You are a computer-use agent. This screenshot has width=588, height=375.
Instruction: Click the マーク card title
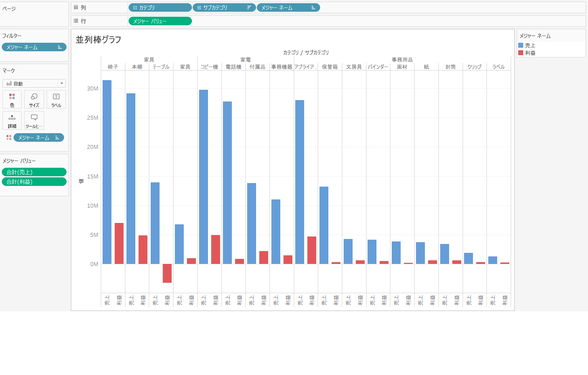coord(9,71)
